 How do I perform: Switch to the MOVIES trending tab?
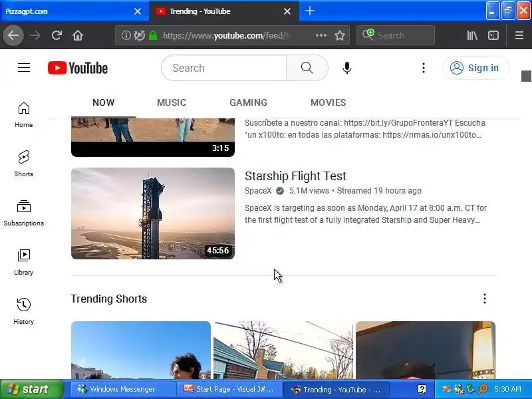(x=328, y=102)
